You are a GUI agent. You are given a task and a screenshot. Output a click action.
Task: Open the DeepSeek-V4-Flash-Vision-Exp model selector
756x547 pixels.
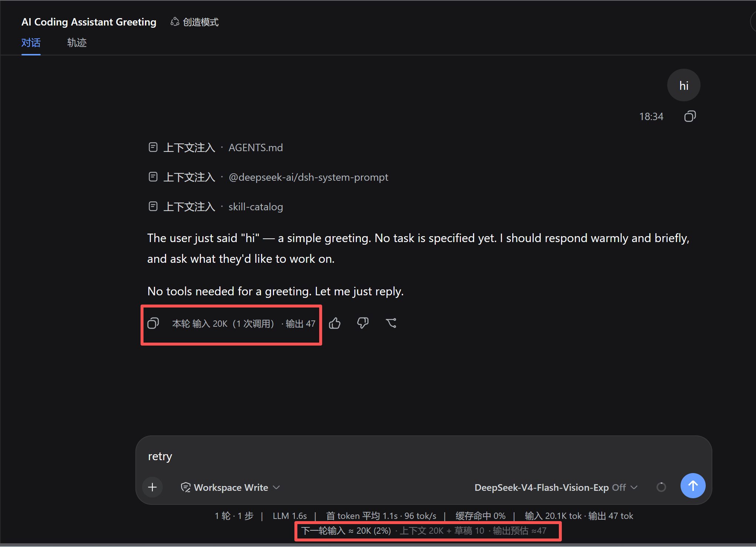[556, 487]
